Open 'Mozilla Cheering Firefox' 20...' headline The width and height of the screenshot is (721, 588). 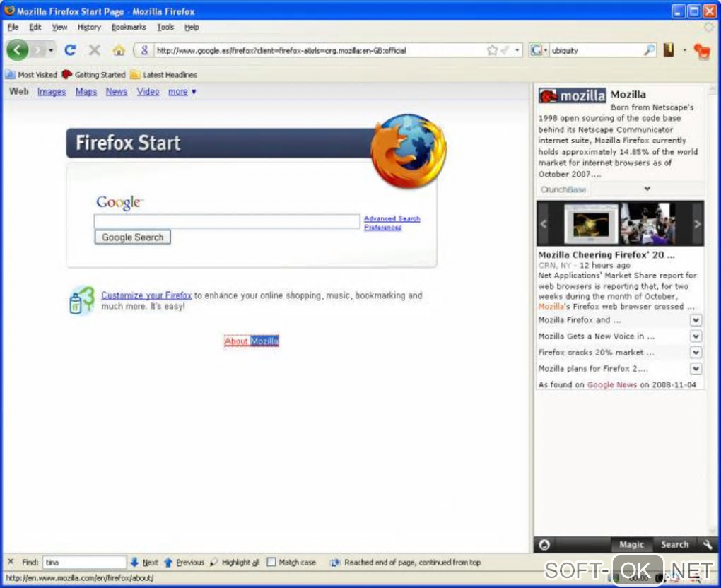[x=606, y=254]
